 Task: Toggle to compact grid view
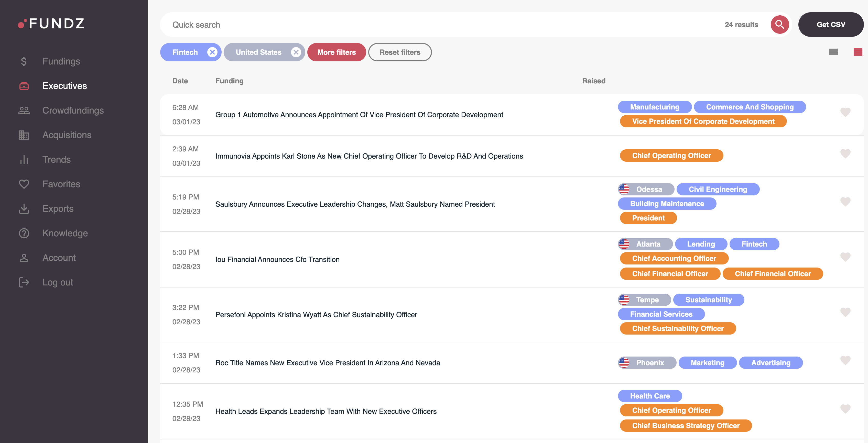pos(833,51)
